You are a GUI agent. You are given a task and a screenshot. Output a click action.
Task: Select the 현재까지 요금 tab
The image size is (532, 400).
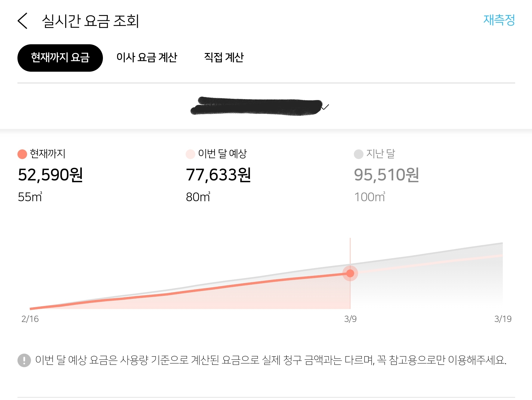60,58
